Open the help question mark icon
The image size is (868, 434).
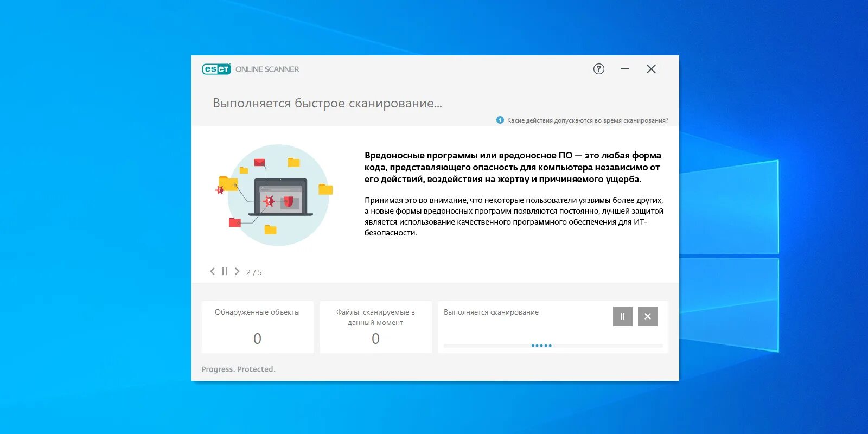click(598, 69)
